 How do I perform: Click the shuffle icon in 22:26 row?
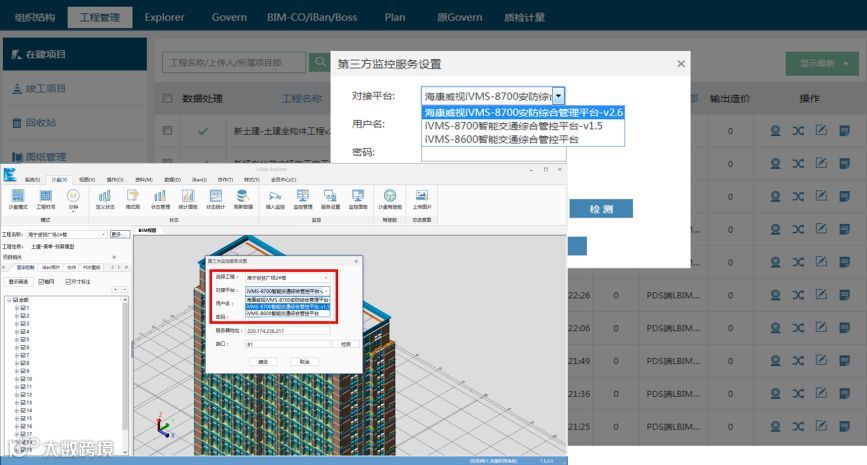point(798,295)
